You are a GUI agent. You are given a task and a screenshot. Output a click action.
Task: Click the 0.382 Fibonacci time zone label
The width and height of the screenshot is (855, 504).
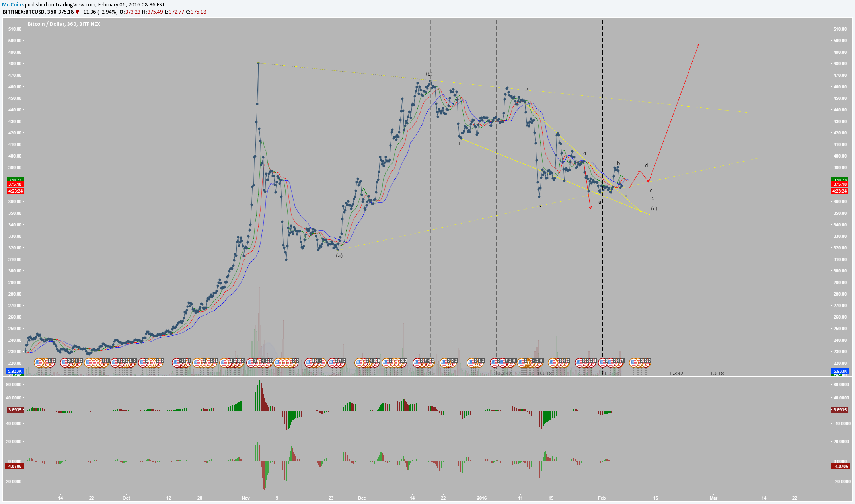click(504, 374)
